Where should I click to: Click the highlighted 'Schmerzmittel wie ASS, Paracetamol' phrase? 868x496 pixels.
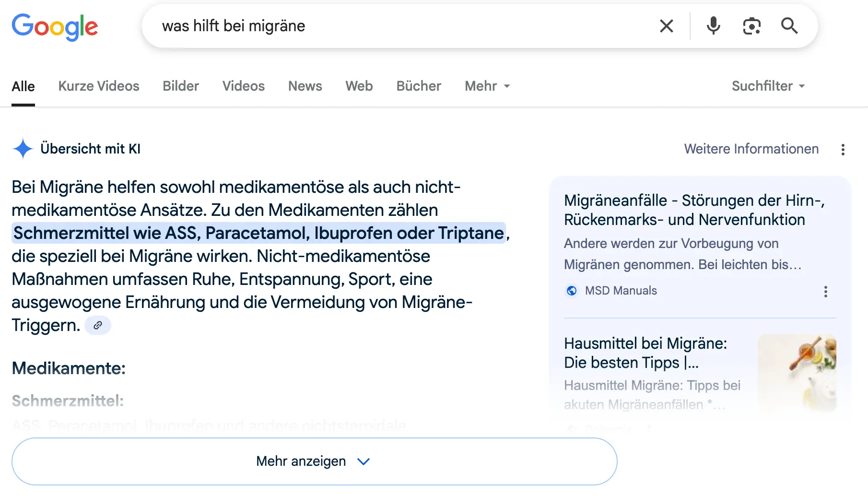click(259, 233)
